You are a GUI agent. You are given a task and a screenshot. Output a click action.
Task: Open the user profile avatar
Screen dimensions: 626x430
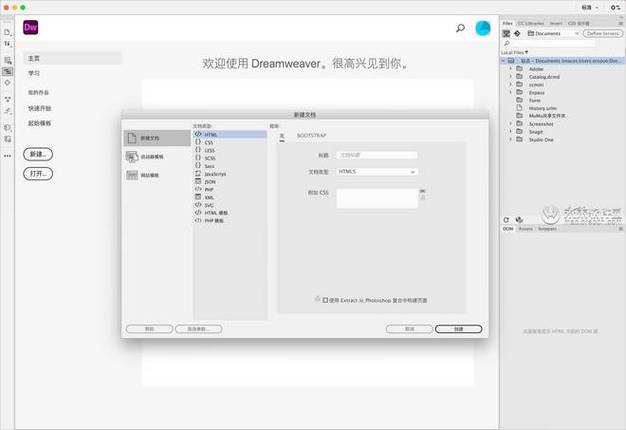(x=483, y=28)
